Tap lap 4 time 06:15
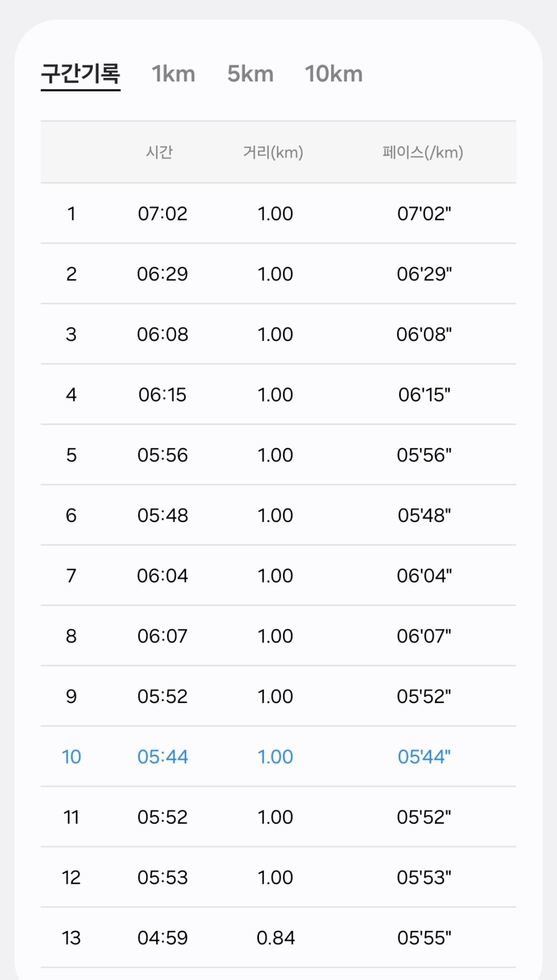557x980 pixels. click(163, 395)
